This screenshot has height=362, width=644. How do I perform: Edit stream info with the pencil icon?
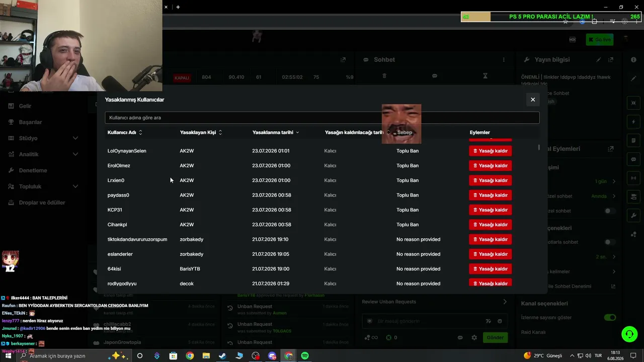[599, 59]
